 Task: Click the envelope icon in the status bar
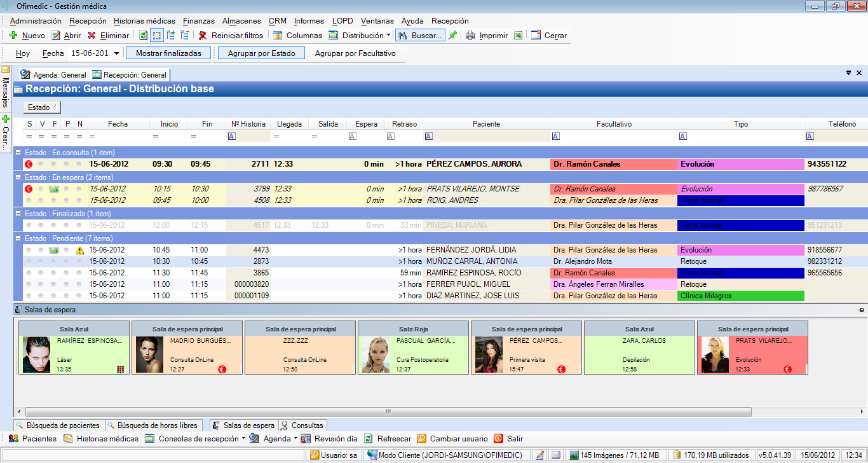click(x=555, y=455)
